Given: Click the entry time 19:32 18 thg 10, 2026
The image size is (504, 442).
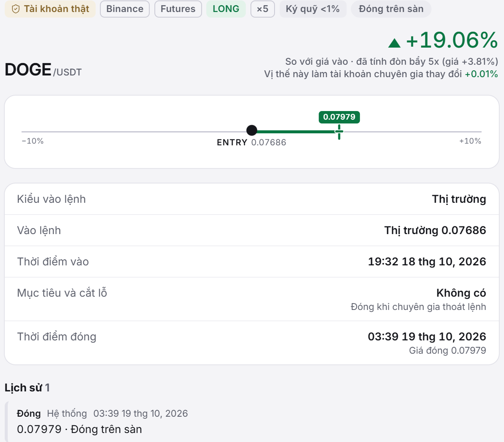Looking at the screenshot, I should click(427, 262).
